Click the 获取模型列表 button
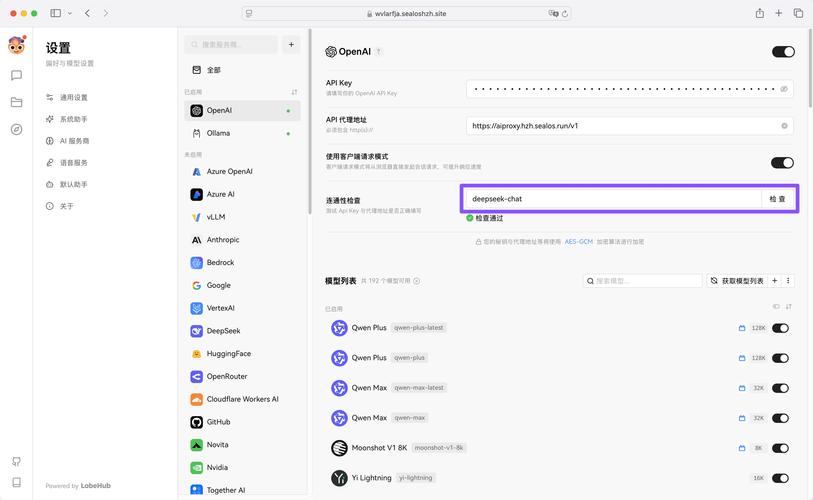Image resolution: width=813 pixels, height=500 pixels. point(736,281)
